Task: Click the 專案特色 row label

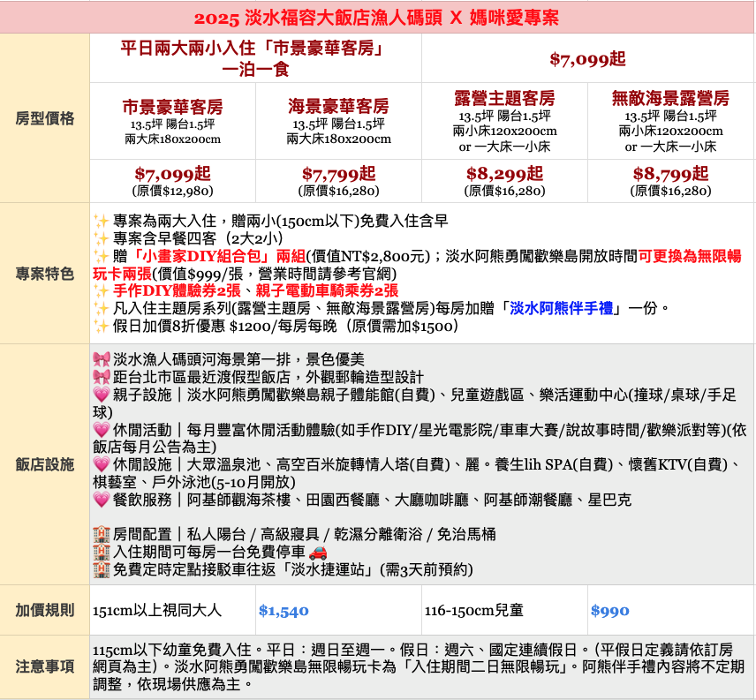Action: point(45,274)
